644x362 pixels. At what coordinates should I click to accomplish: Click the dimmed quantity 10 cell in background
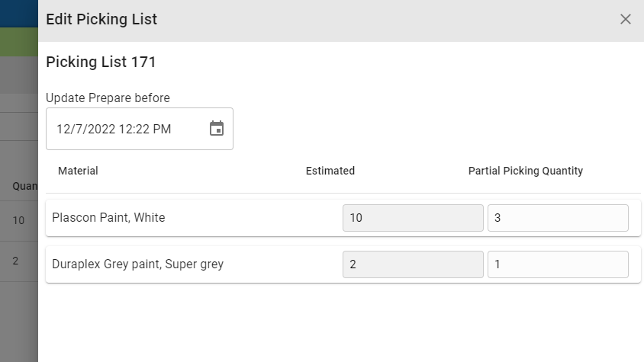18,221
